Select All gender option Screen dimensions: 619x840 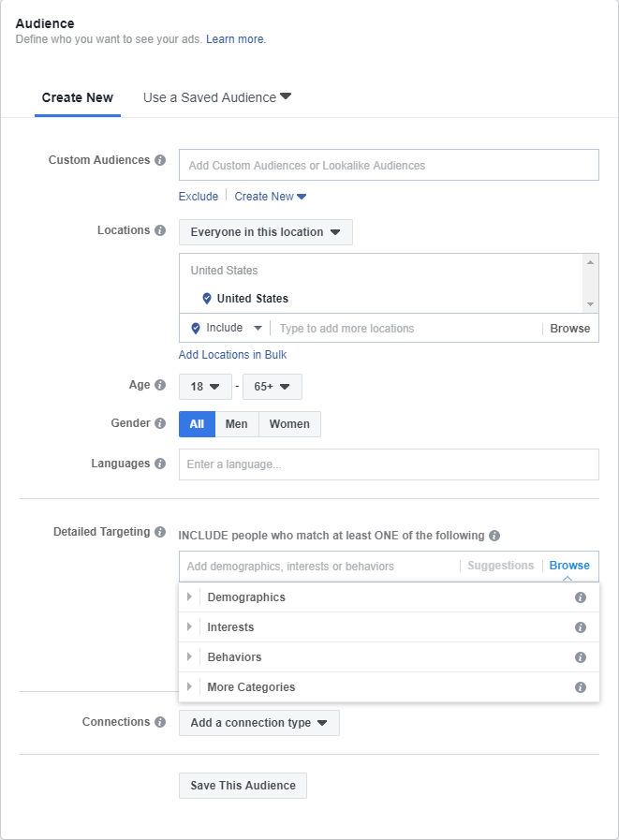pos(197,424)
